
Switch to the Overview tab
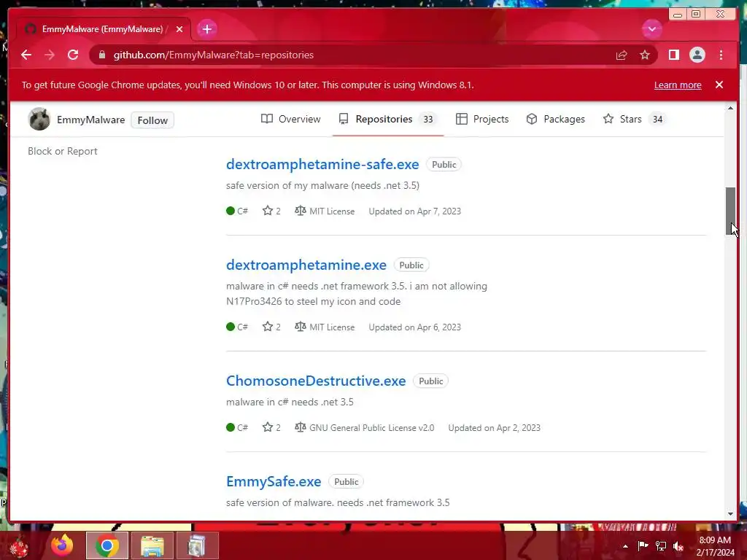(x=290, y=119)
